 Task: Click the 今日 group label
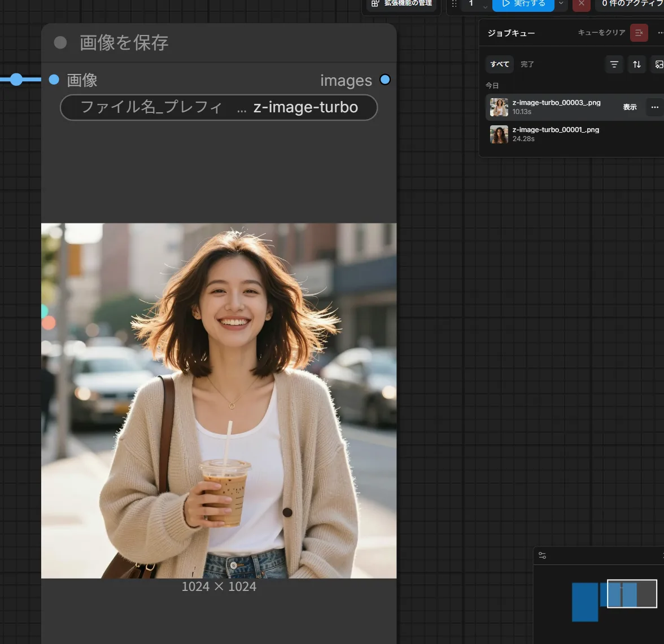click(492, 86)
